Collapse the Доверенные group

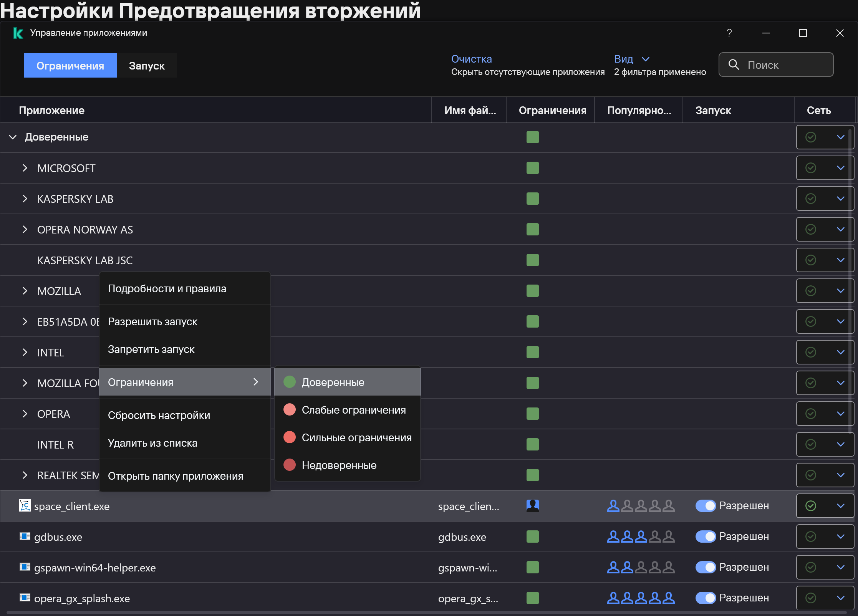[13, 137]
